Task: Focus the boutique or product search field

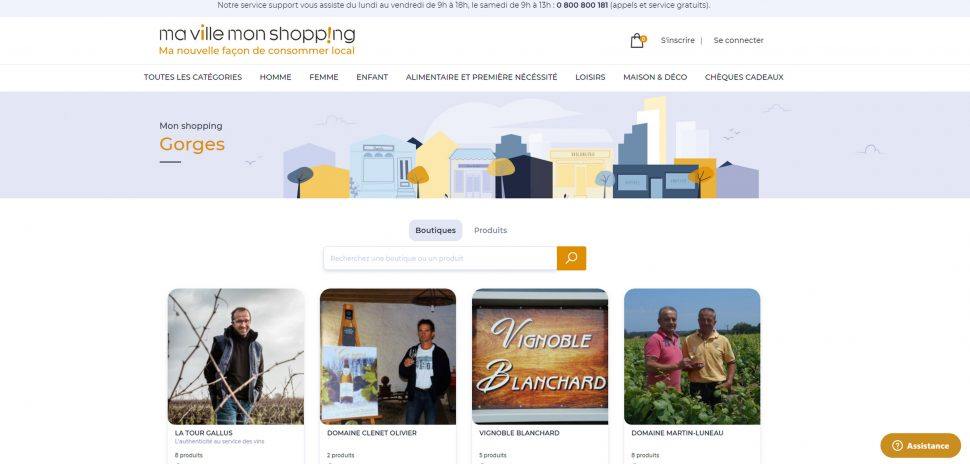Action: click(x=440, y=258)
